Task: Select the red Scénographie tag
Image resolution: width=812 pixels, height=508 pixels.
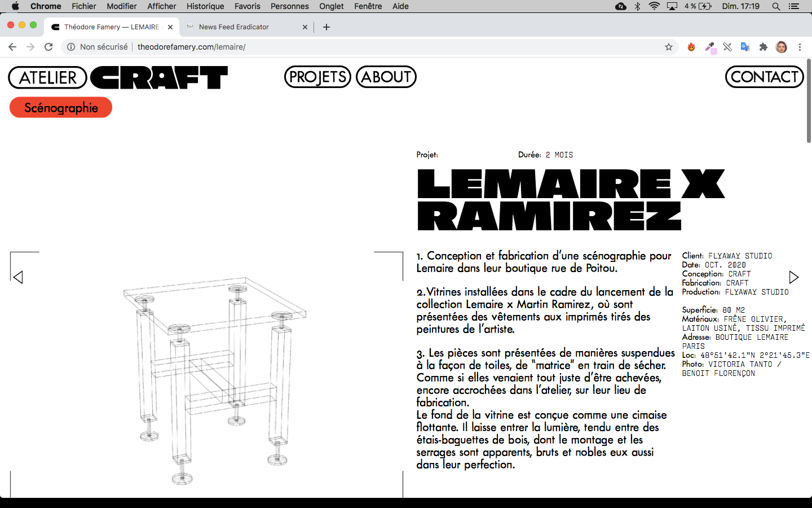Action: (x=61, y=108)
